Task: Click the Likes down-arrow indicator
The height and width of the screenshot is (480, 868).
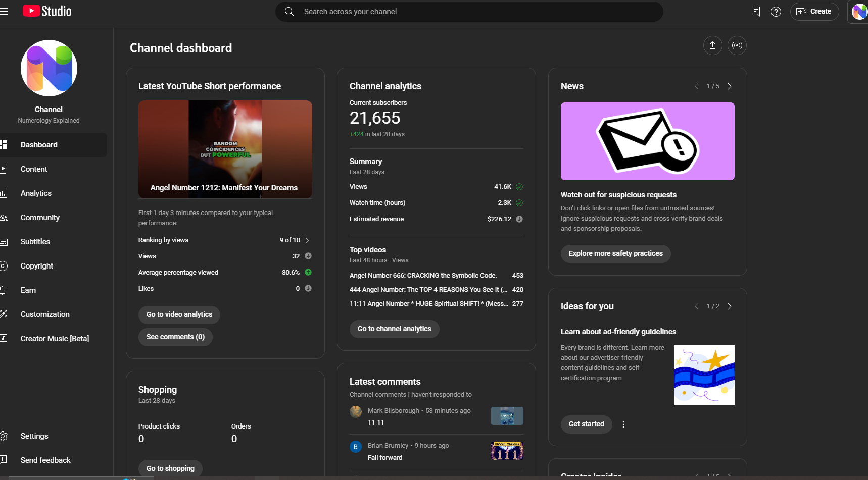Action: tap(308, 289)
